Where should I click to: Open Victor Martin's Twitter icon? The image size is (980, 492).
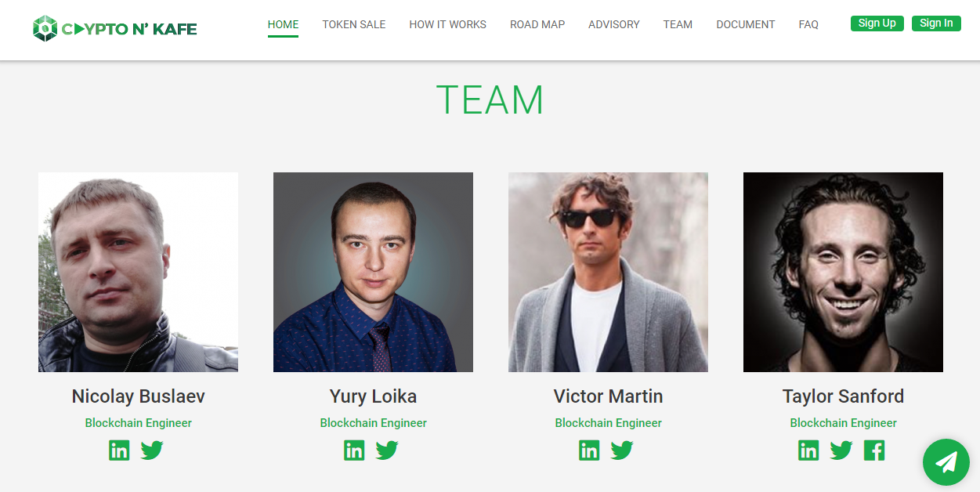[622, 450]
